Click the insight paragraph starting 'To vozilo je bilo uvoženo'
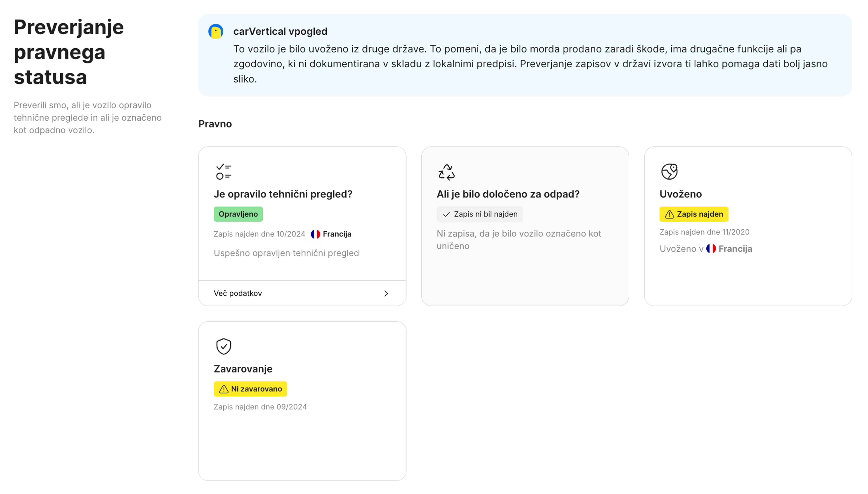This screenshot has height=494, width=868. point(530,64)
